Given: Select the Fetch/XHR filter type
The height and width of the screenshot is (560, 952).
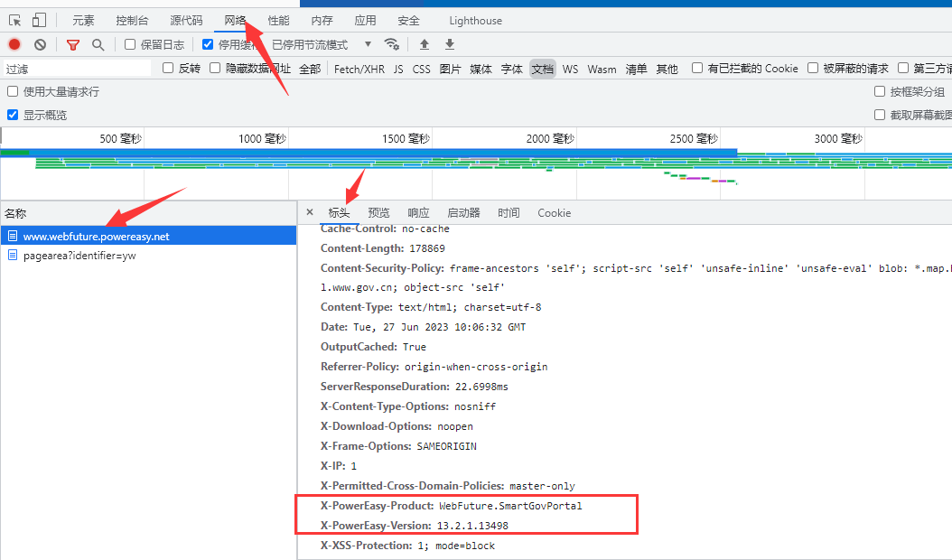Looking at the screenshot, I should (359, 69).
